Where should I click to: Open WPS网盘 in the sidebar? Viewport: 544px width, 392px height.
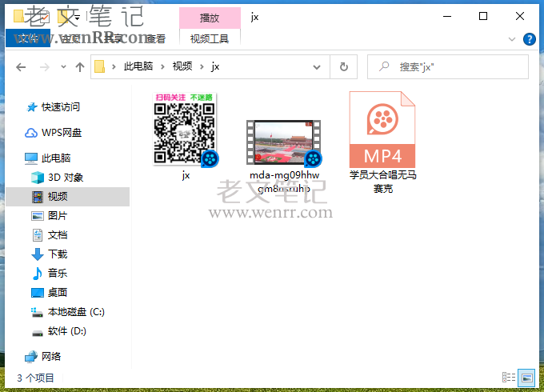coord(53,133)
